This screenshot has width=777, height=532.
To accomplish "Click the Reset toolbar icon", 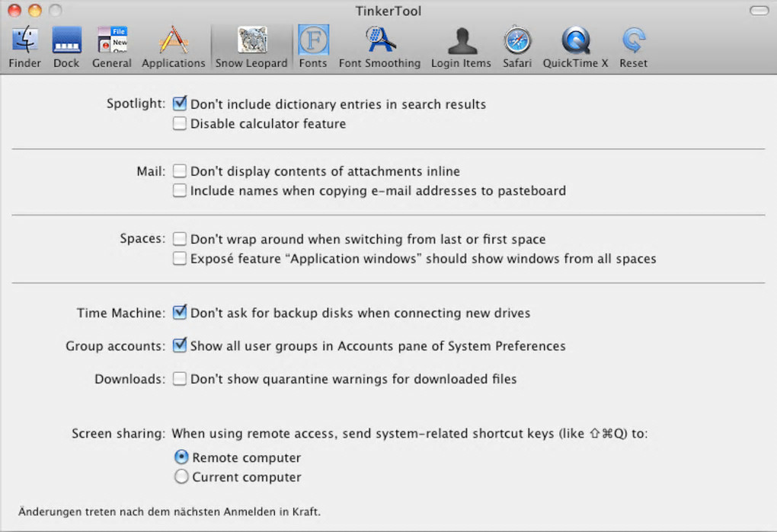I will tap(633, 47).
